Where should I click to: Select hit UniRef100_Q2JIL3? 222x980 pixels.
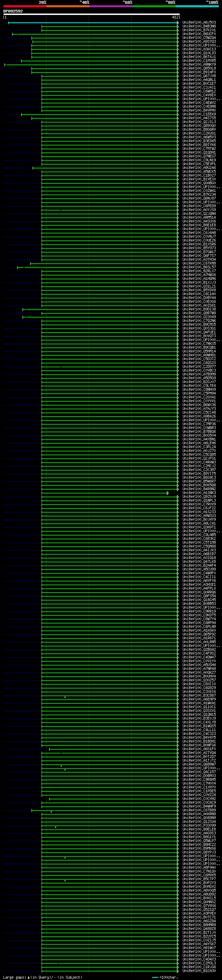pos(199,122)
